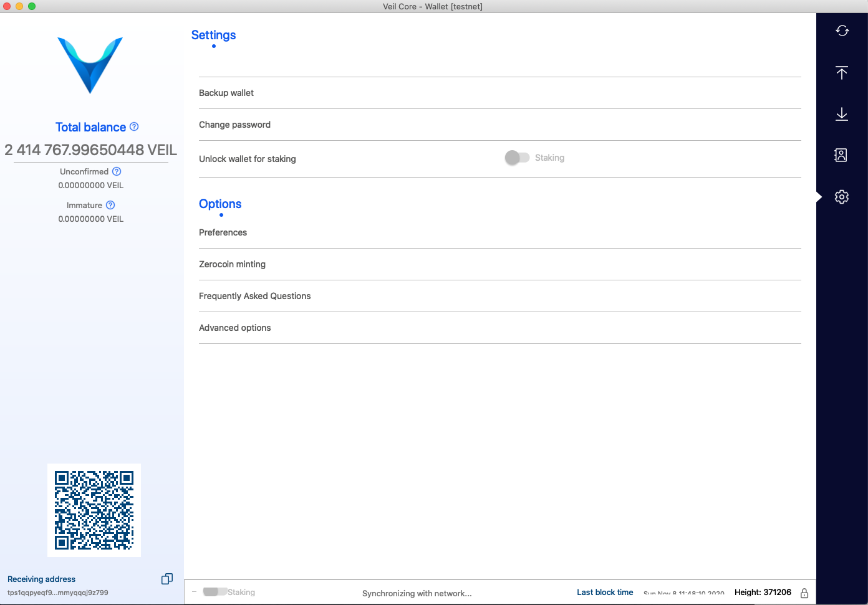Open Change password
Screen dimensions: 868x605
[500, 125]
